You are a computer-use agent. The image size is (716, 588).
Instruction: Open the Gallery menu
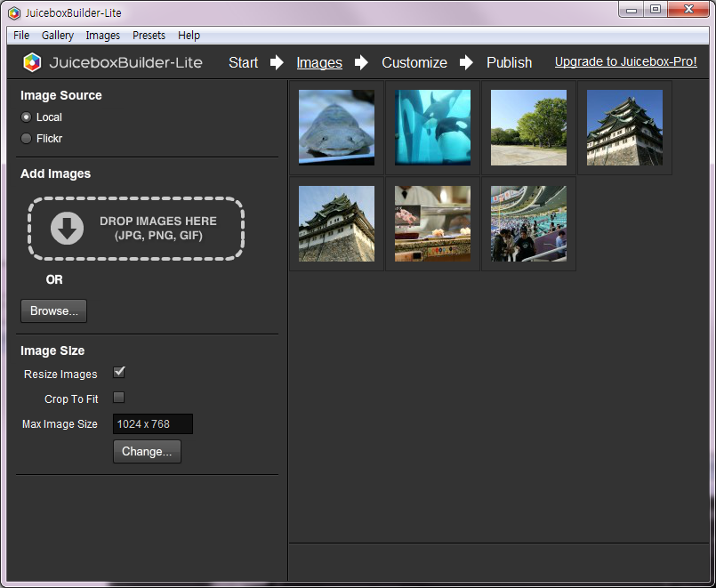click(58, 36)
